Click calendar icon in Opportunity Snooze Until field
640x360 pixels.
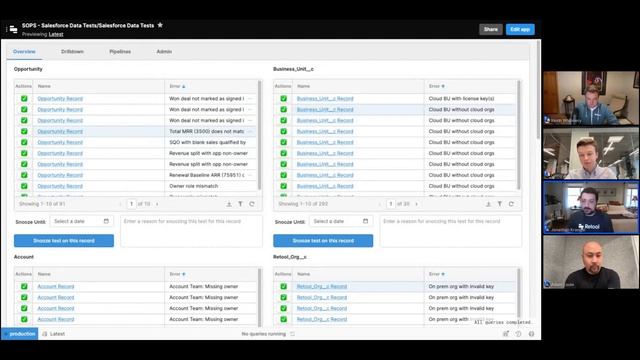106,221
